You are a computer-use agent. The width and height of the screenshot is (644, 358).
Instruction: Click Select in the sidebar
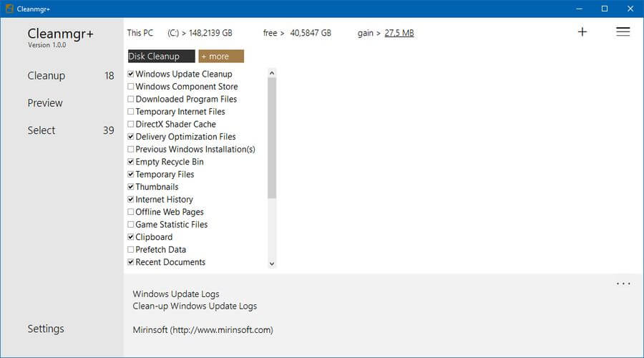click(41, 130)
